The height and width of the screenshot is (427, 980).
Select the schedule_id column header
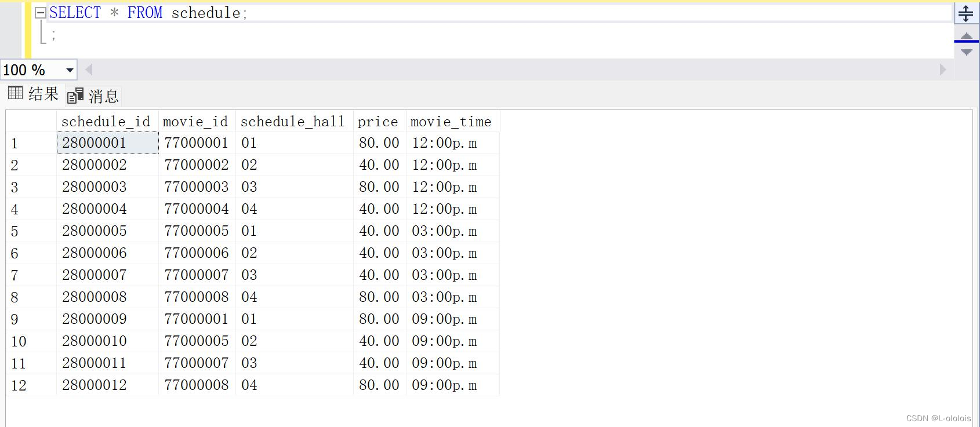point(107,121)
